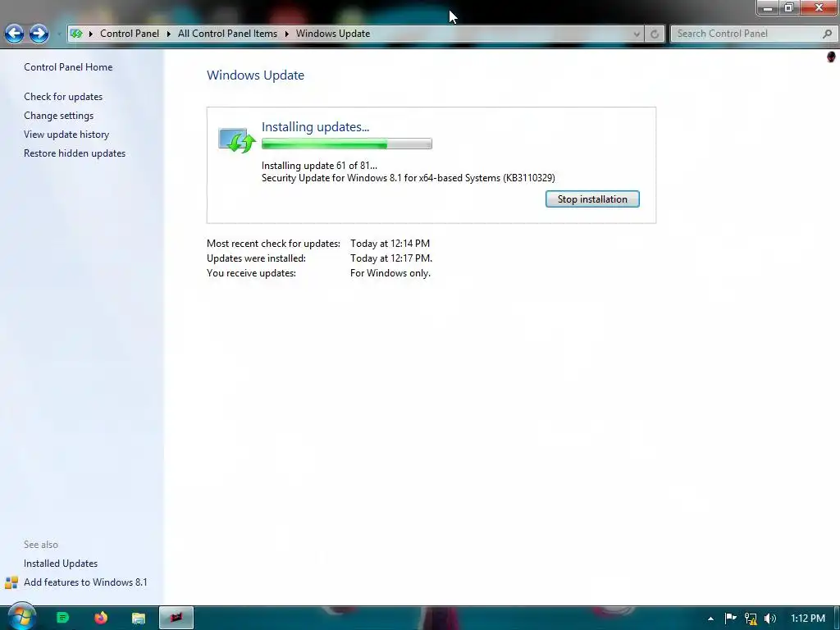Click the See also heading
The image size is (840, 630).
coord(41,545)
